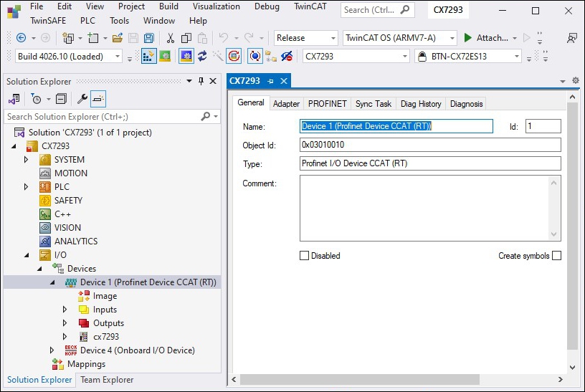Expand the SYSTEM tree node
Screen dimensions: 585x392
26,160
